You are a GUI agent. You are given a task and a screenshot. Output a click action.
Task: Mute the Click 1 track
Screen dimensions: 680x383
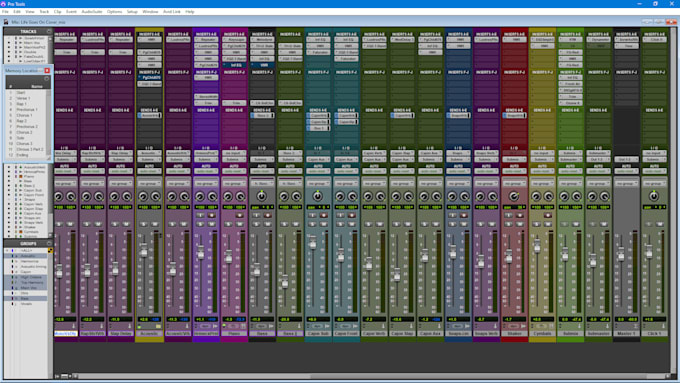(x=660, y=224)
